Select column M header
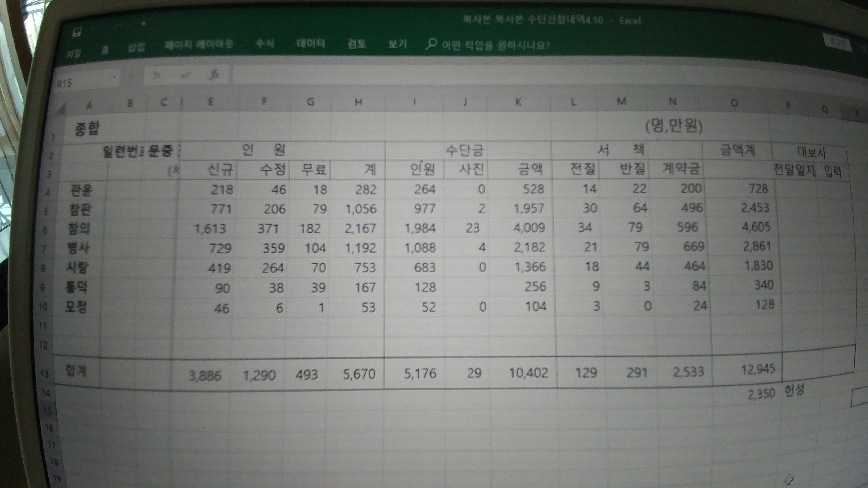 tap(622, 101)
